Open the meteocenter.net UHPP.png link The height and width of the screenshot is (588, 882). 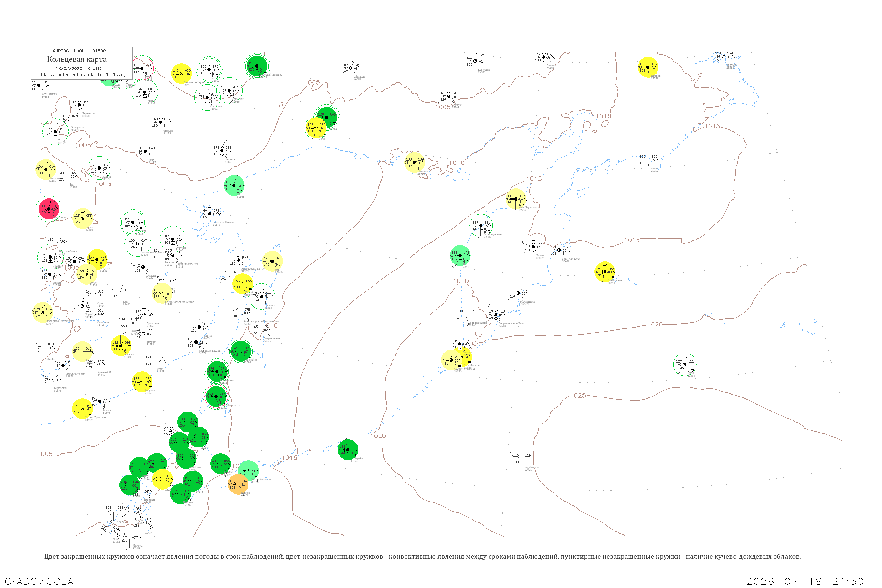click(83, 74)
